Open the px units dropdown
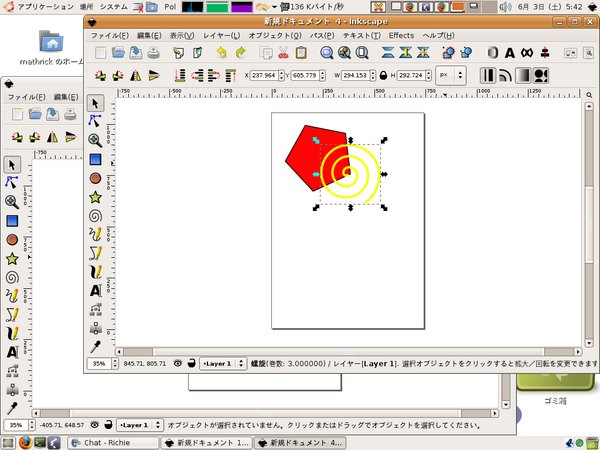The width and height of the screenshot is (600, 450). [x=454, y=74]
